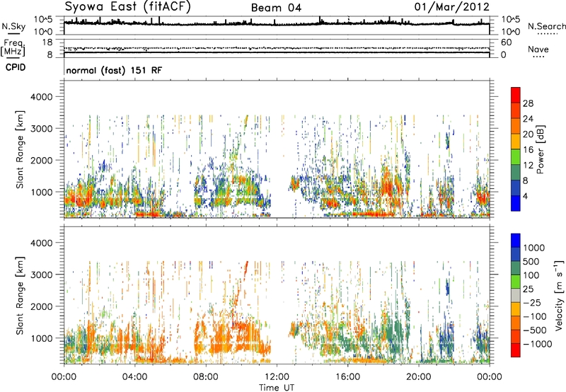
Task: Click the "Beam 04" label
Action: click(x=276, y=8)
